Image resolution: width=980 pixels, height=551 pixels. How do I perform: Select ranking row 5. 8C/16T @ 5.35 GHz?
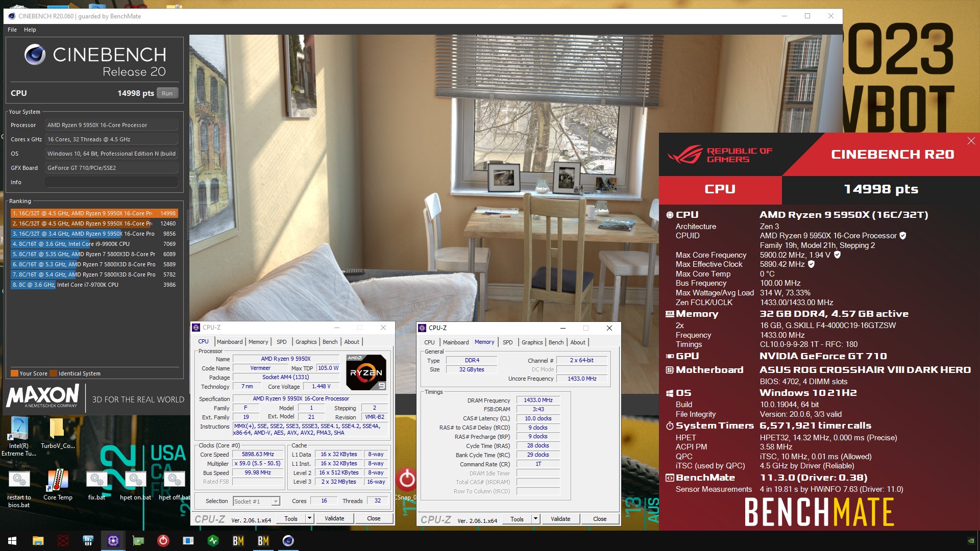pyautogui.click(x=94, y=254)
